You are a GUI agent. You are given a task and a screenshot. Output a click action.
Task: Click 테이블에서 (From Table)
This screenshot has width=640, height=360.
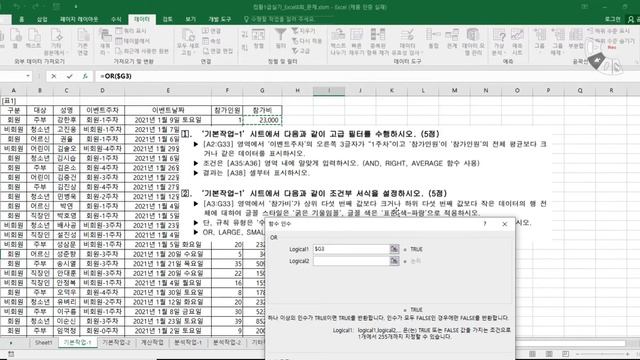133,41
